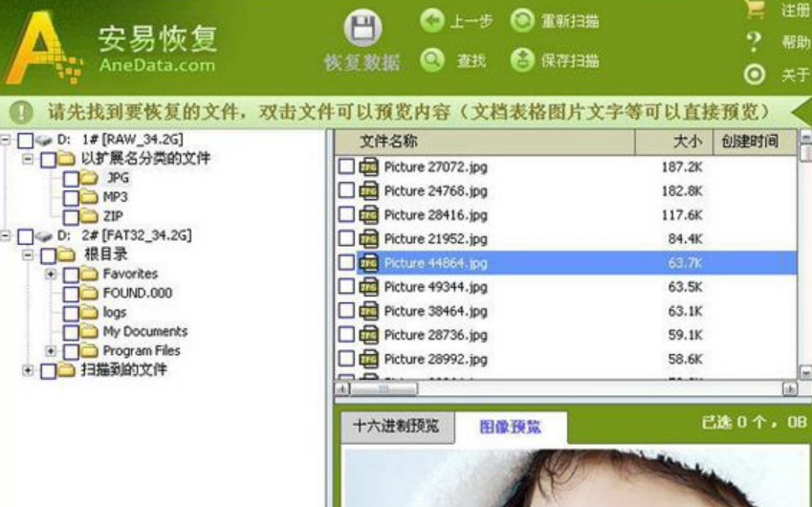Viewport: 812px width, 507px height.
Task: Click the Program Files folder icon
Action: pos(90,351)
